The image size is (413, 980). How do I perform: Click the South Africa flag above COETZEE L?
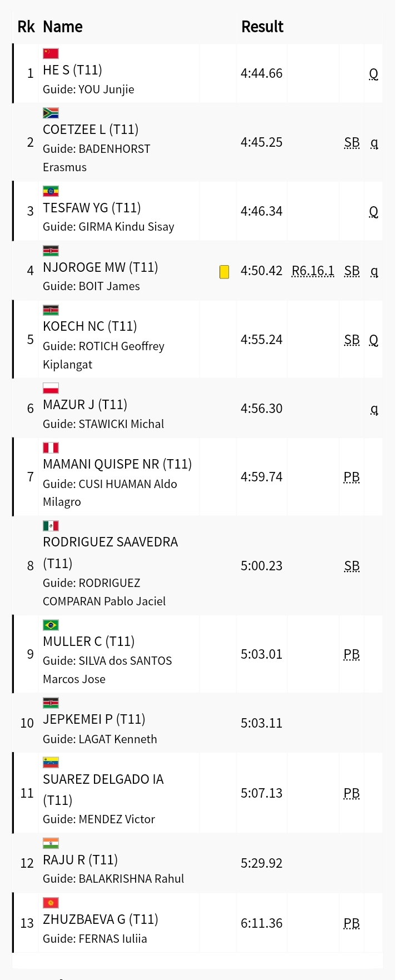tap(51, 113)
